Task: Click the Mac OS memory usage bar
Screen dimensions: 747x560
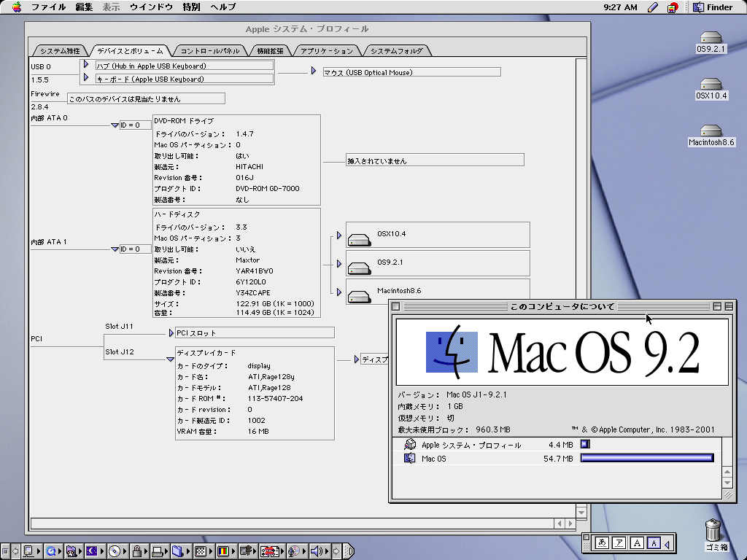Action: pyautogui.click(x=646, y=458)
